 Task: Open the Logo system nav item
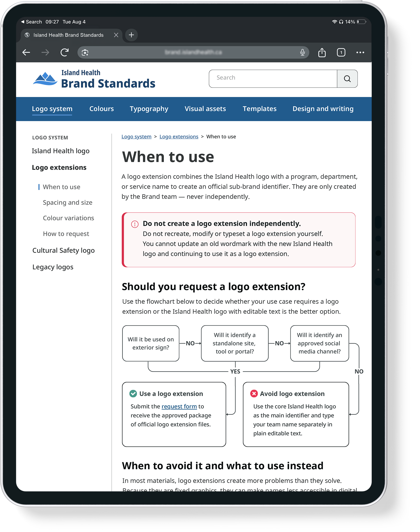pyautogui.click(x=52, y=109)
